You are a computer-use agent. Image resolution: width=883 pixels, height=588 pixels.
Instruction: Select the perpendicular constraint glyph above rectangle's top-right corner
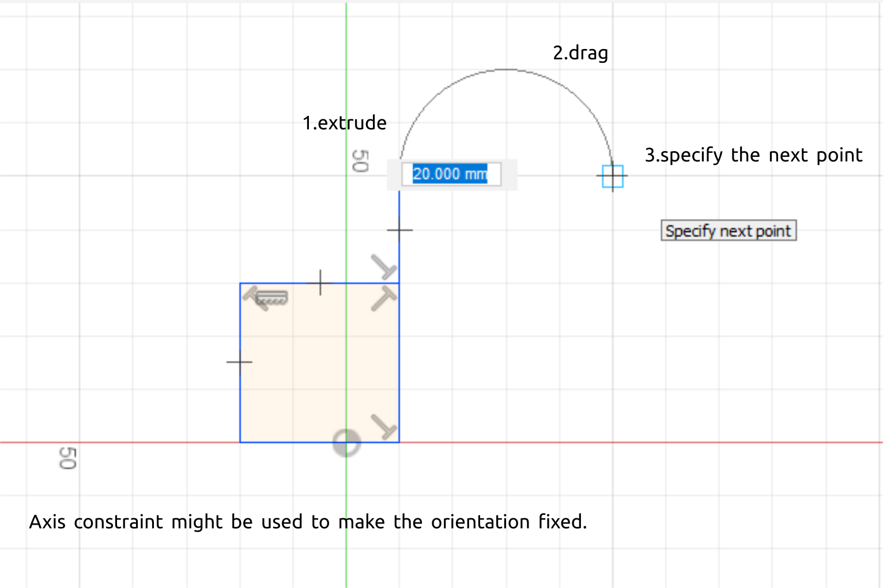click(384, 267)
